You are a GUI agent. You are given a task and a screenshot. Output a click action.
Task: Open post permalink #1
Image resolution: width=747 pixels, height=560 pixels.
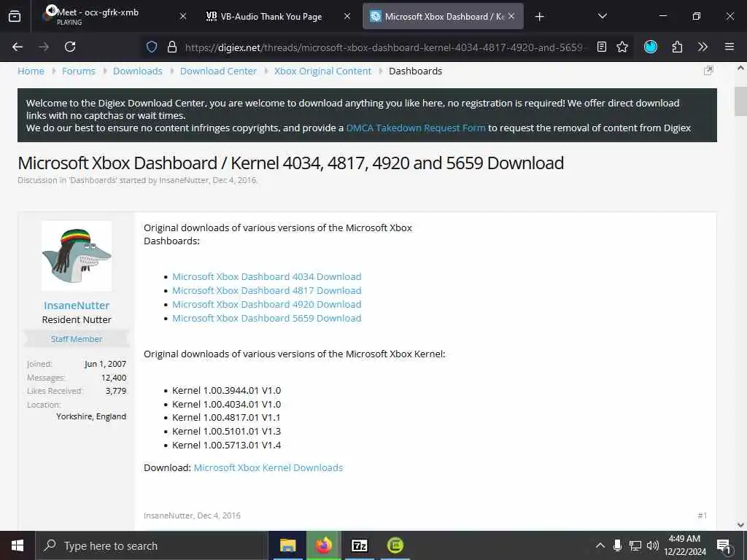[703, 516]
